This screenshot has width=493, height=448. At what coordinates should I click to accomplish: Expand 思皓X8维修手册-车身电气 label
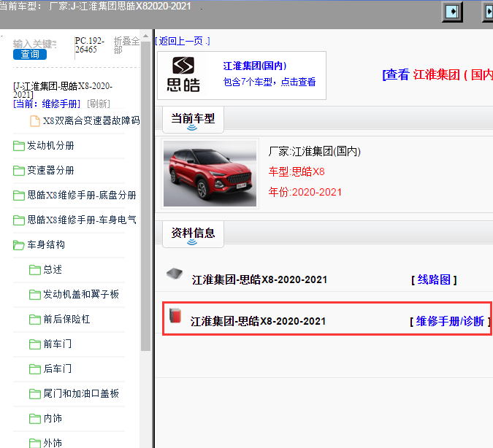tap(82, 220)
